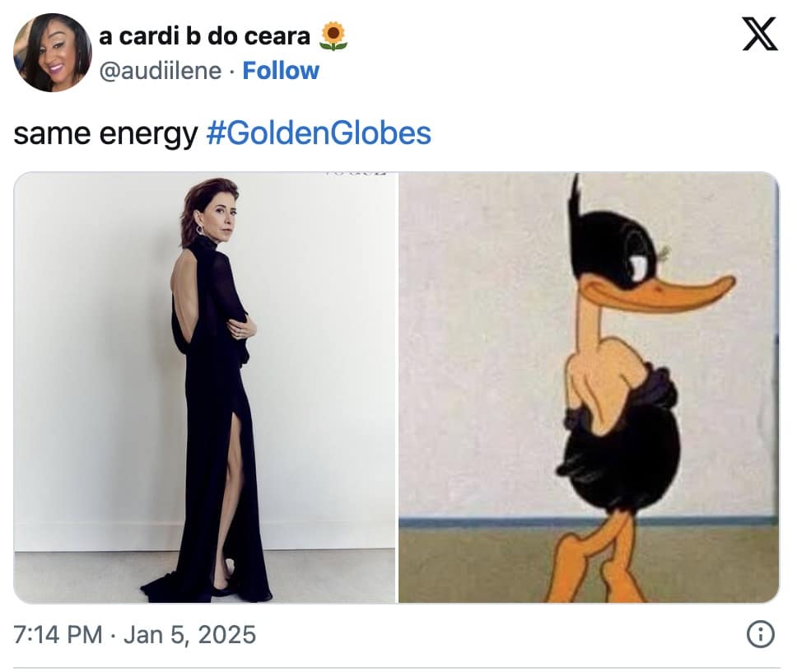Image resolution: width=797 pixels, height=672 pixels.
Task: Click the Vogue watermark on the left photo
Action: coord(356,175)
